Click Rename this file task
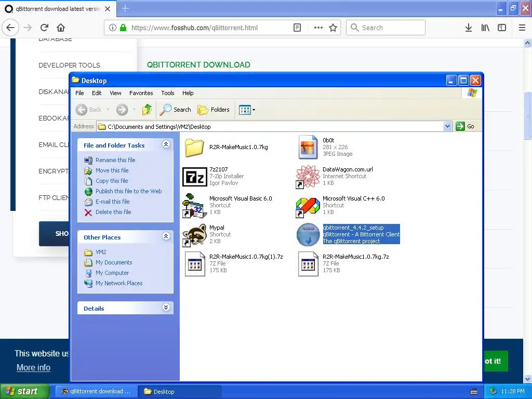The height and width of the screenshot is (399, 532). 115,160
